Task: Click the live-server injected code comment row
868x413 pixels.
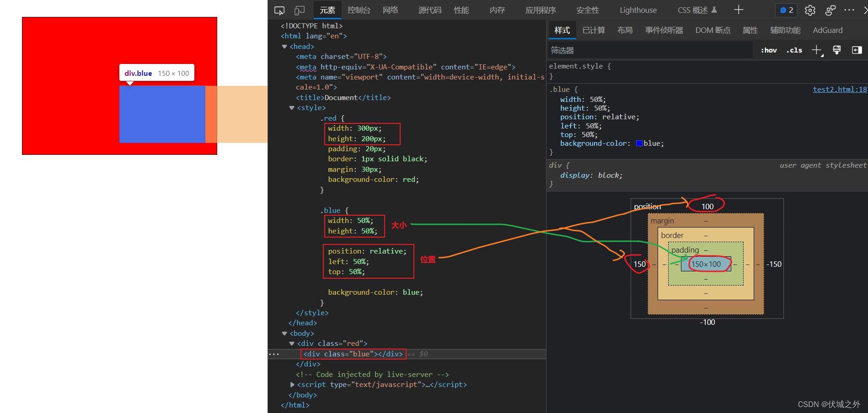Action: (372, 375)
